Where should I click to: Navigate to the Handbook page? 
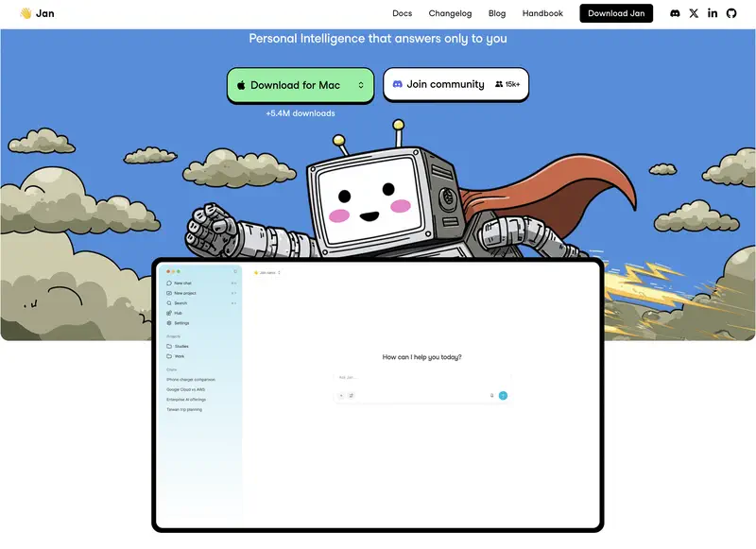click(542, 13)
